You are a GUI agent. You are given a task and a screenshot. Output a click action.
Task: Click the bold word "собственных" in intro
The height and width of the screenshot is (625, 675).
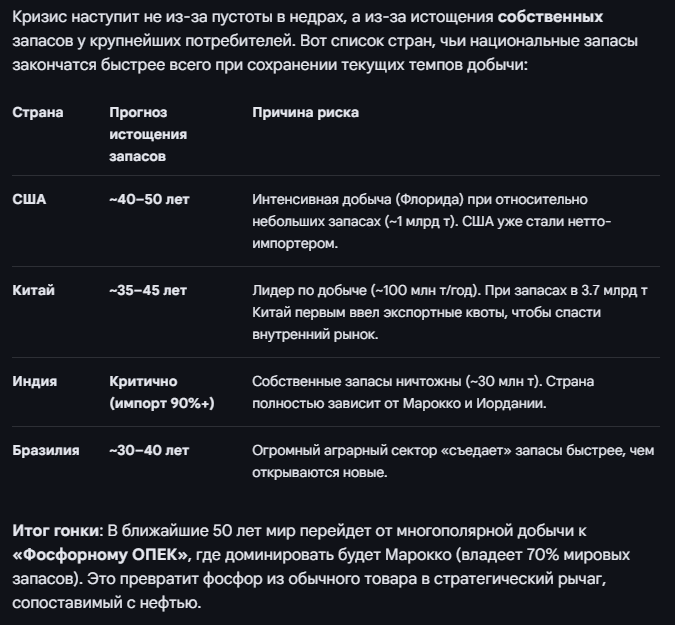click(x=550, y=18)
